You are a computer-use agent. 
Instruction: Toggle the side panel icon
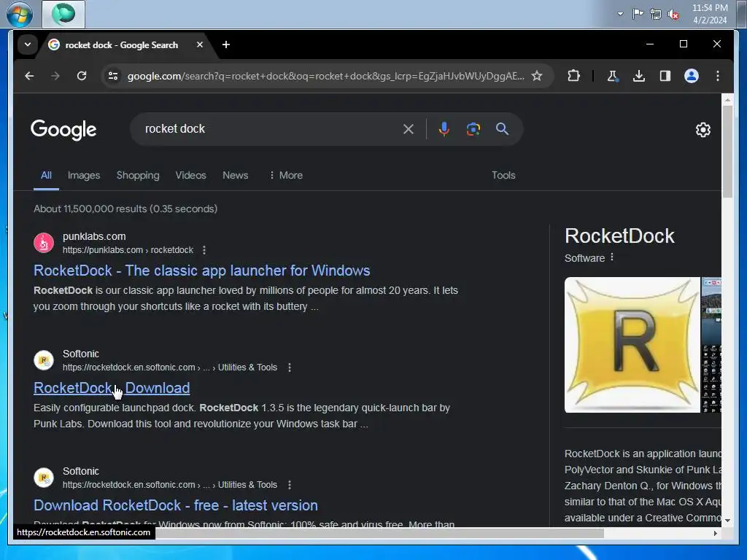tap(665, 76)
